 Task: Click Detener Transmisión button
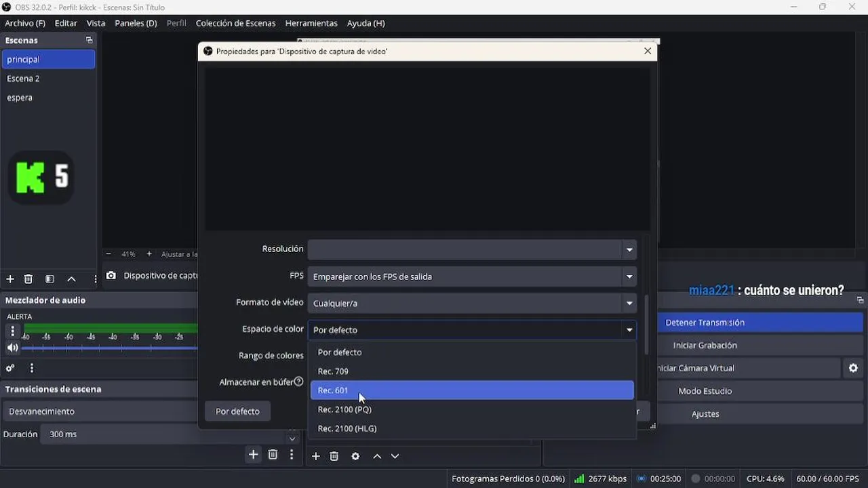(759, 323)
